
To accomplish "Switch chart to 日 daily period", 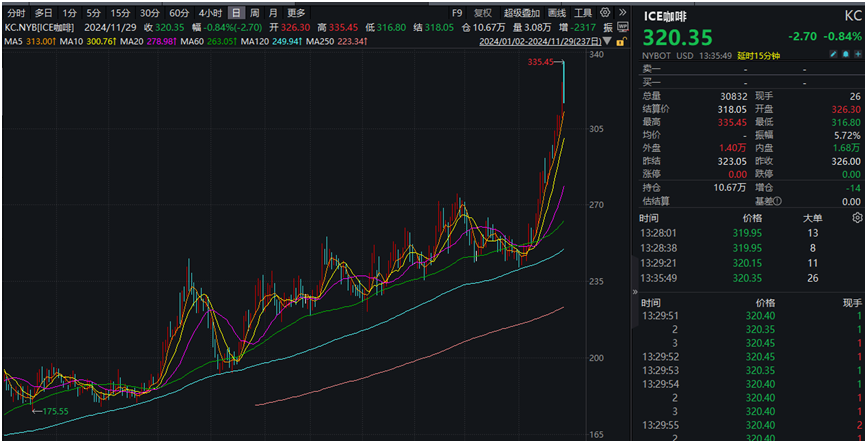I will point(235,13).
